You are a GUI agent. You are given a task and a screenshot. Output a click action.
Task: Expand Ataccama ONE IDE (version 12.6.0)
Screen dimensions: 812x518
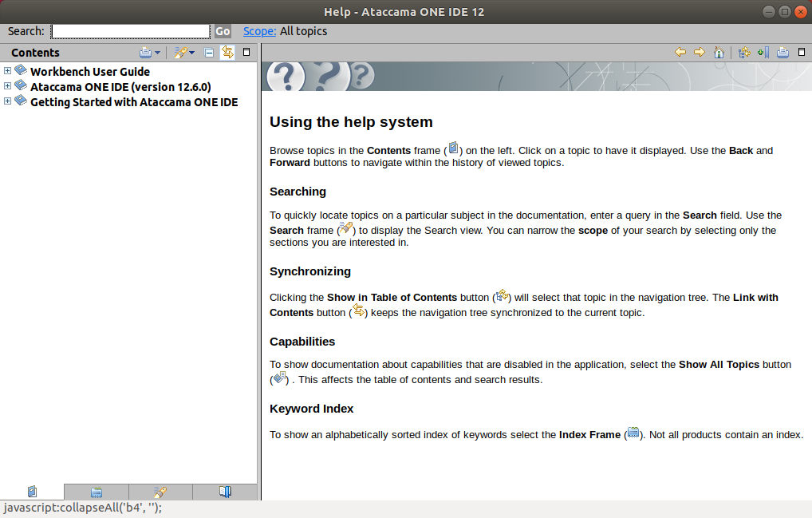pyautogui.click(x=7, y=85)
